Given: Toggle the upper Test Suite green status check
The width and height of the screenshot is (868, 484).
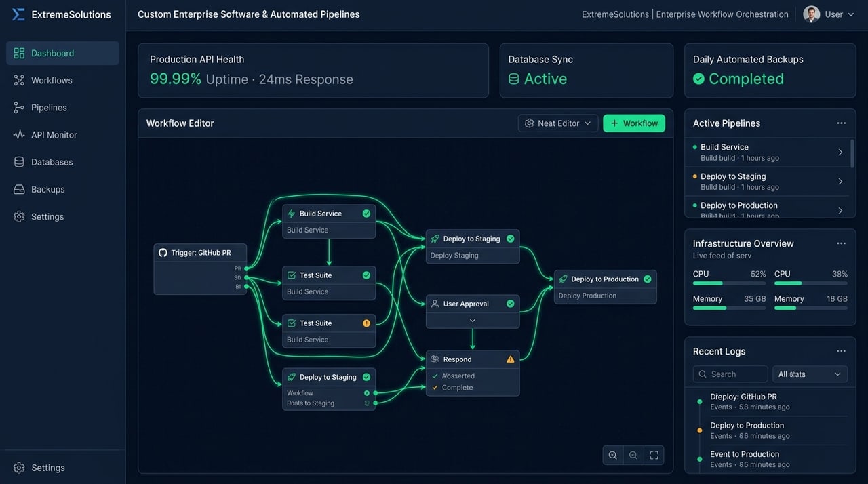Looking at the screenshot, I should point(366,275).
